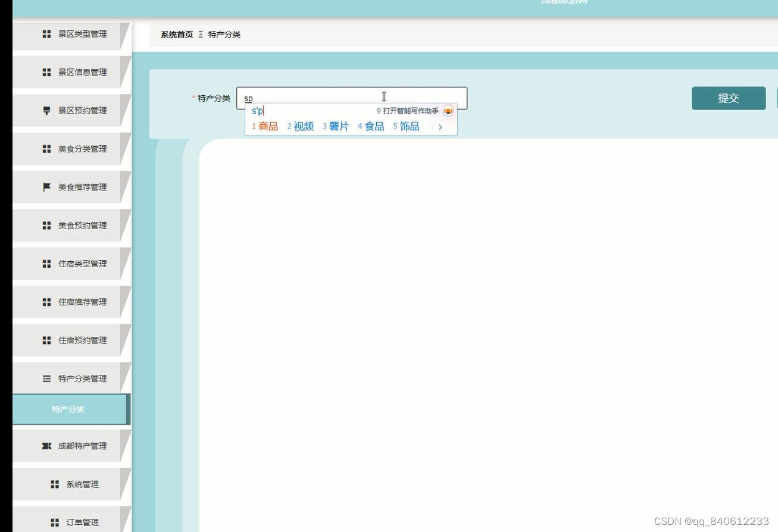Expand 住宿预约管理 menu

(71, 340)
